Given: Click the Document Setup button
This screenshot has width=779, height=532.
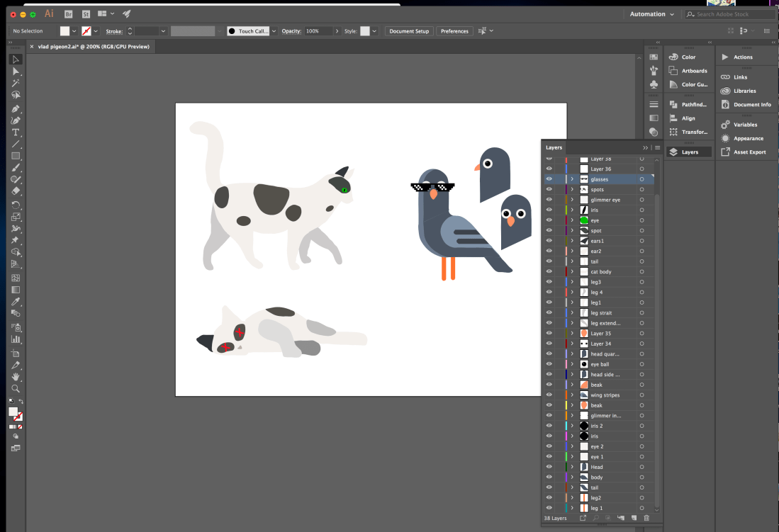Looking at the screenshot, I should [409, 31].
